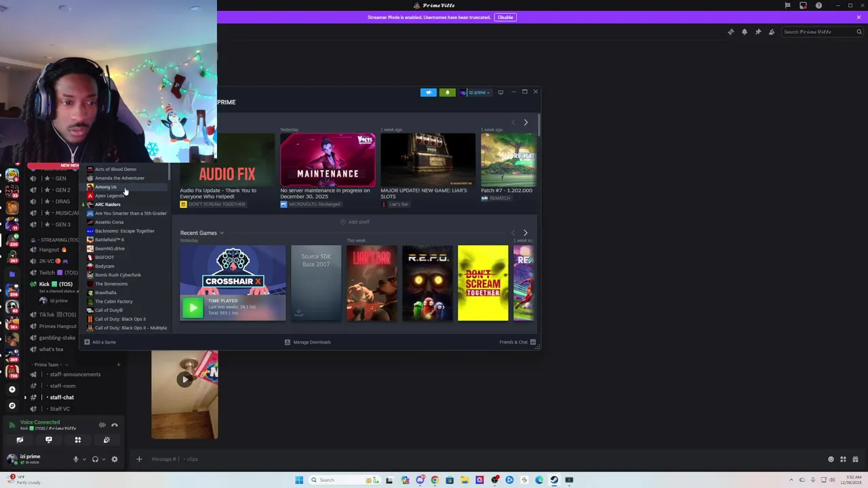Disconnect from voice call in Discord
The height and width of the screenshot is (488, 868).
[114, 425]
